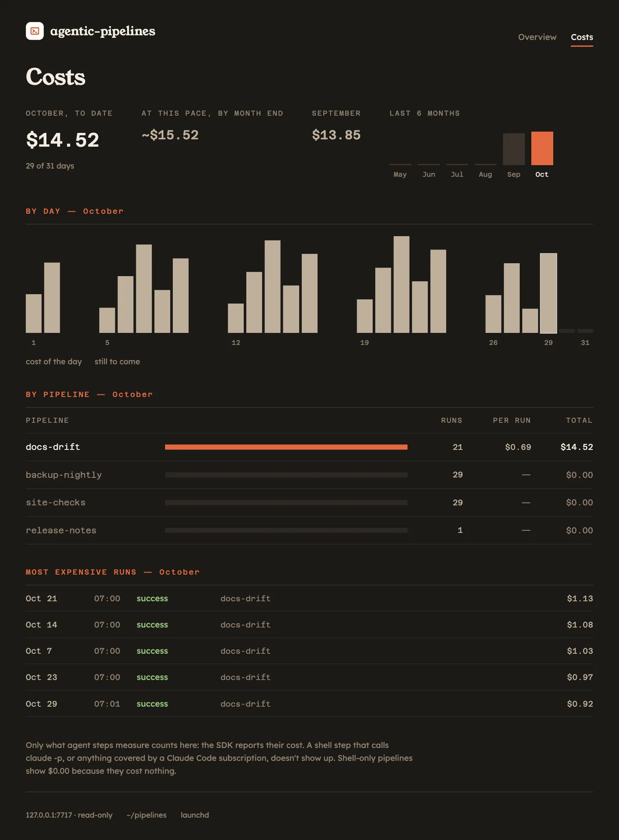619x840 pixels.
Task: Click the ~$15.52 month-end projection
Action: (170, 135)
